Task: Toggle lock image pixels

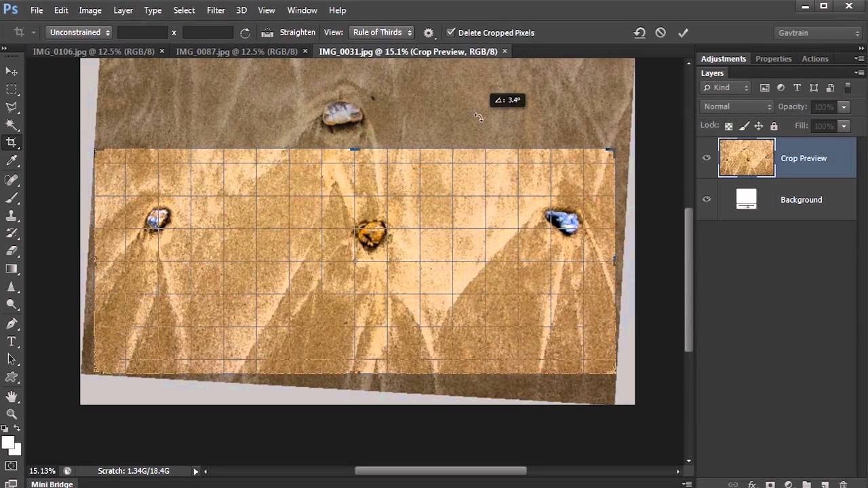Action: [x=744, y=126]
